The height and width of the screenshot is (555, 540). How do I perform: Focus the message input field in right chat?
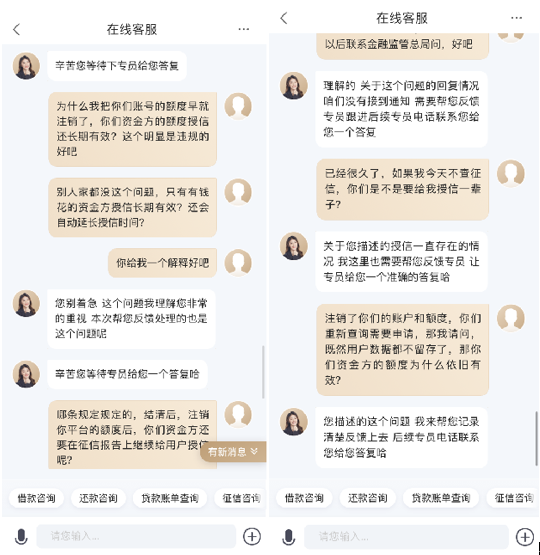[406, 537]
